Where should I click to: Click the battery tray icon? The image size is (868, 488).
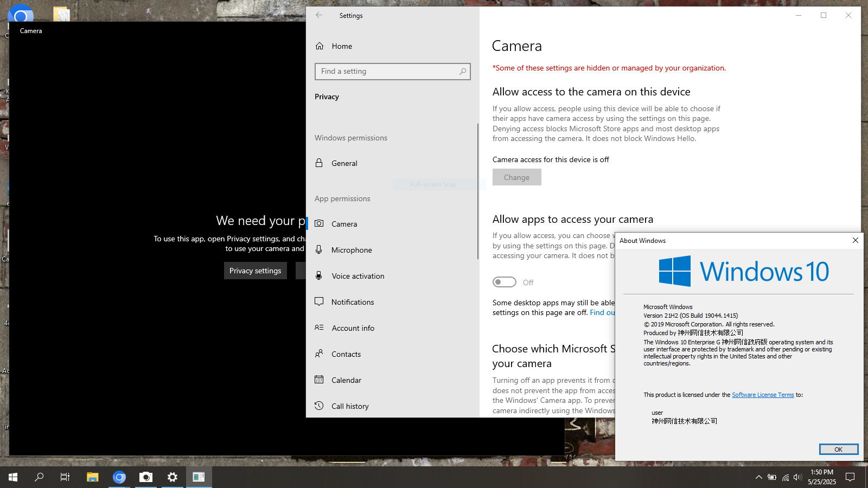[772, 477]
